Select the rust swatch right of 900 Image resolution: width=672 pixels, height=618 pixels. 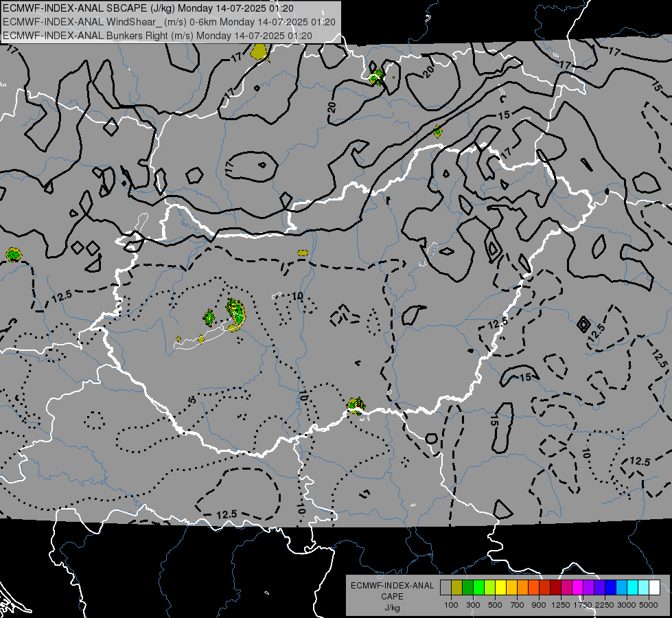coord(545,588)
